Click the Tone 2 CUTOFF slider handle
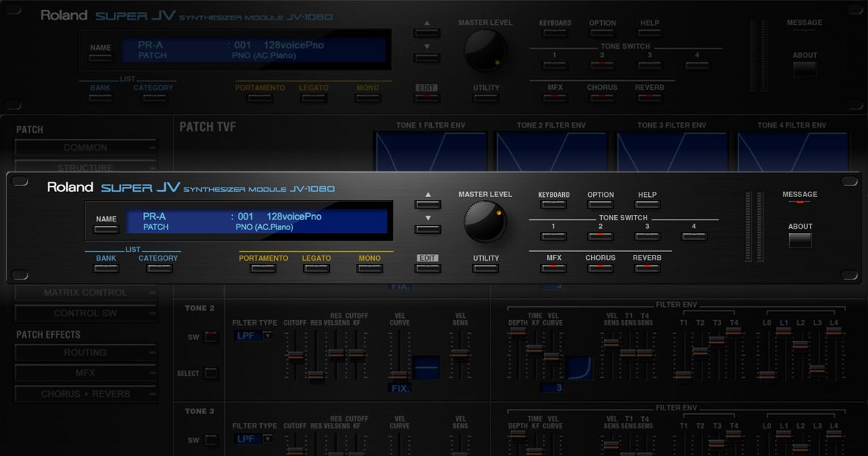The image size is (868, 456). pos(295,355)
